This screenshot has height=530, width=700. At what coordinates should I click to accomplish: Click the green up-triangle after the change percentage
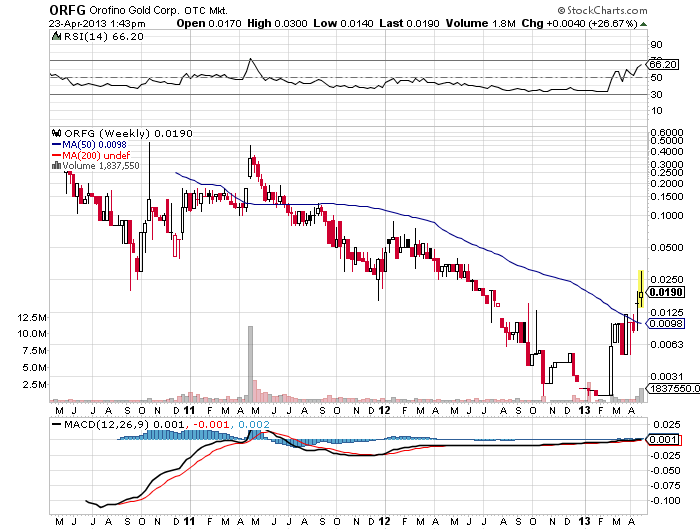point(643,24)
